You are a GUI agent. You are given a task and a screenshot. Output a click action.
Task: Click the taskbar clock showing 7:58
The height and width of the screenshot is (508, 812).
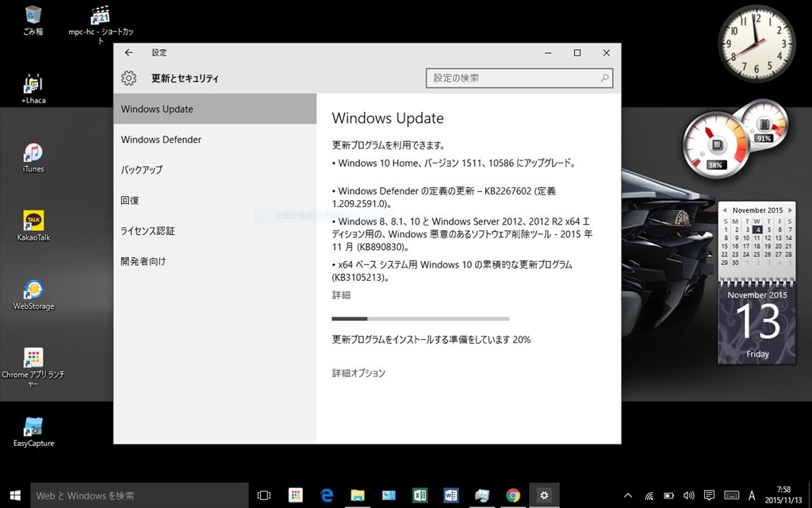point(783,495)
